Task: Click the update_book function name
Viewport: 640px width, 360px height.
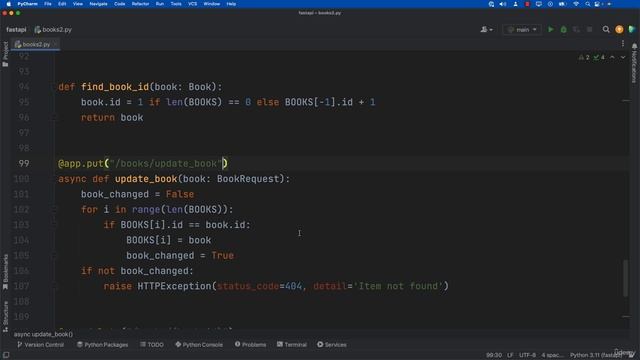Action: (x=146, y=179)
